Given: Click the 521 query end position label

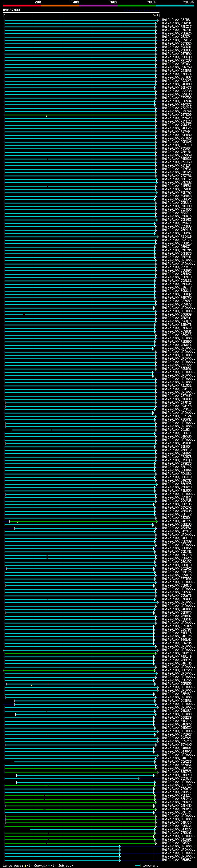Looking at the screenshot, I should coord(155,15).
